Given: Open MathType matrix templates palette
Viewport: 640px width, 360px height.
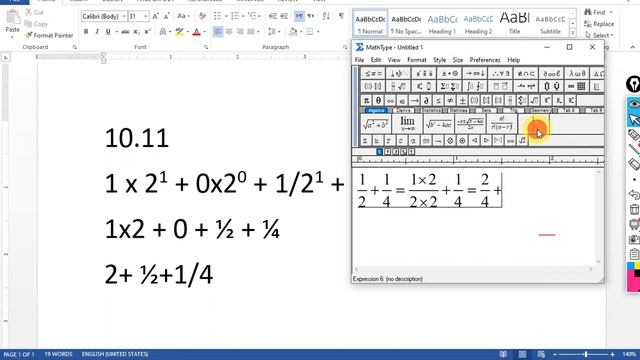Looking at the screenshot, I should [577, 86].
